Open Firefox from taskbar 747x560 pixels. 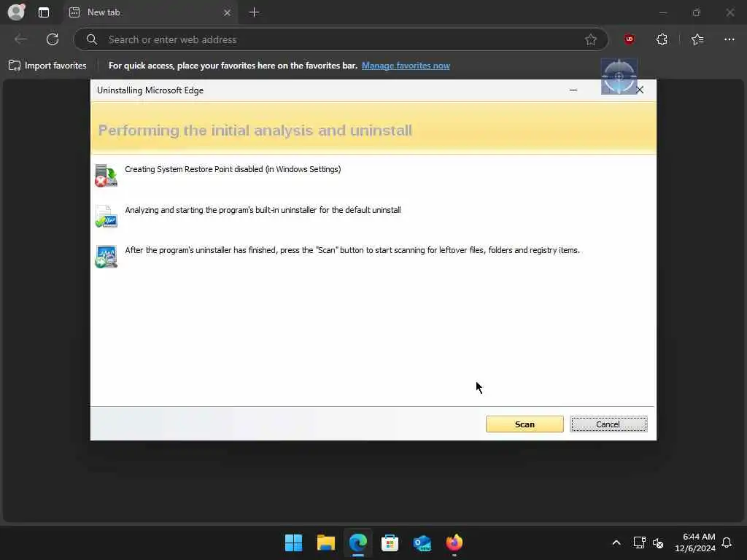(454, 542)
